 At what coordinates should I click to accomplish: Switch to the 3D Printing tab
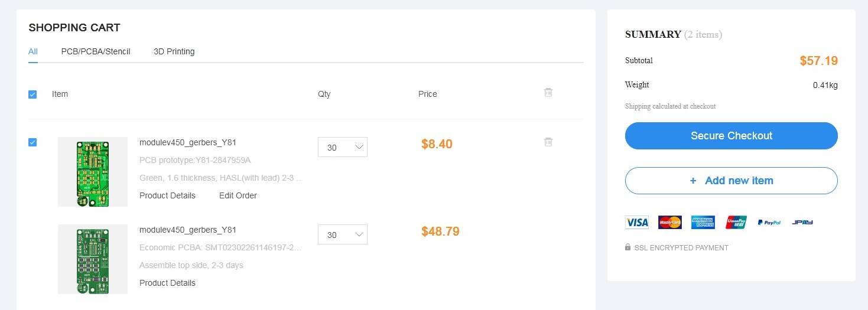point(174,51)
